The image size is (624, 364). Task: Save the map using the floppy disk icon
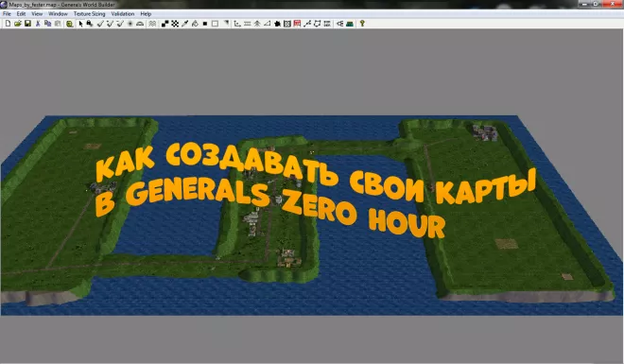click(x=27, y=24)
